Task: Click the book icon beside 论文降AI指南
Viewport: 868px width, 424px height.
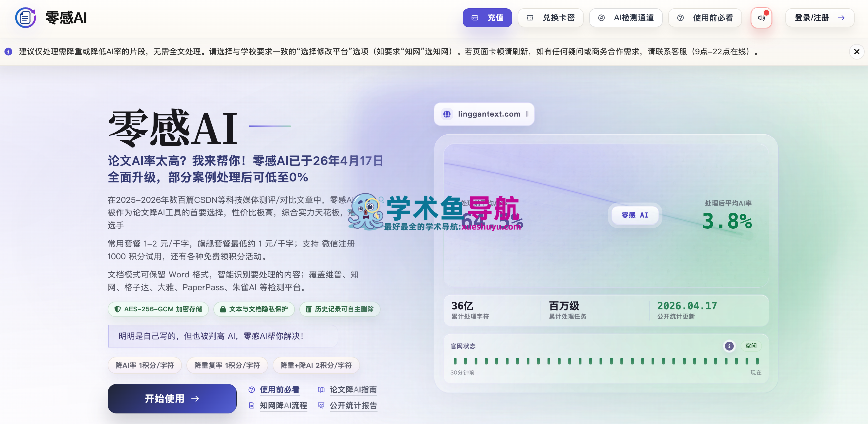Action: point(321,390)
